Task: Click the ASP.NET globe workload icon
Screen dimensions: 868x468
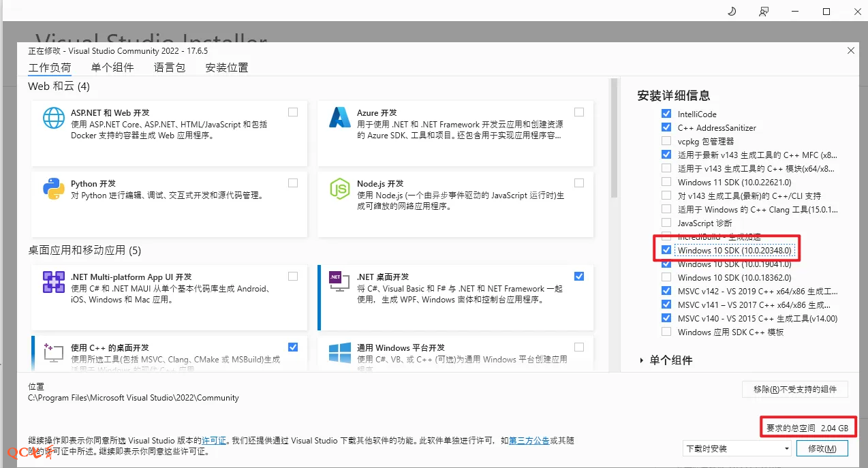Action: [54, 118]
